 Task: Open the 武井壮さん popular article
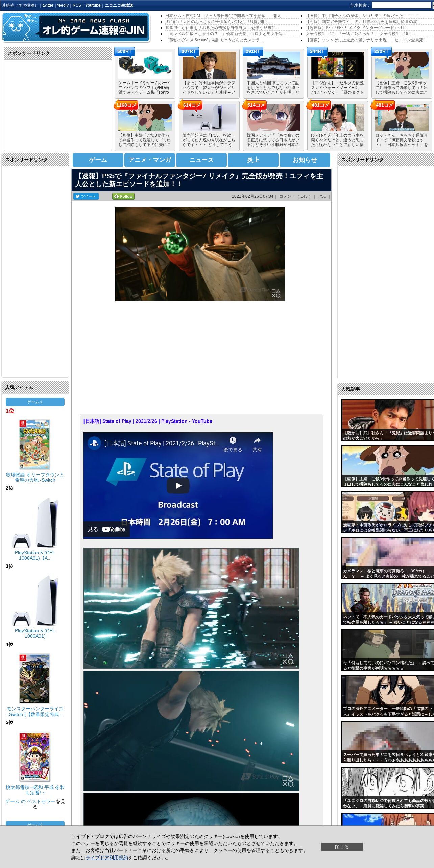tap(387, 420)
